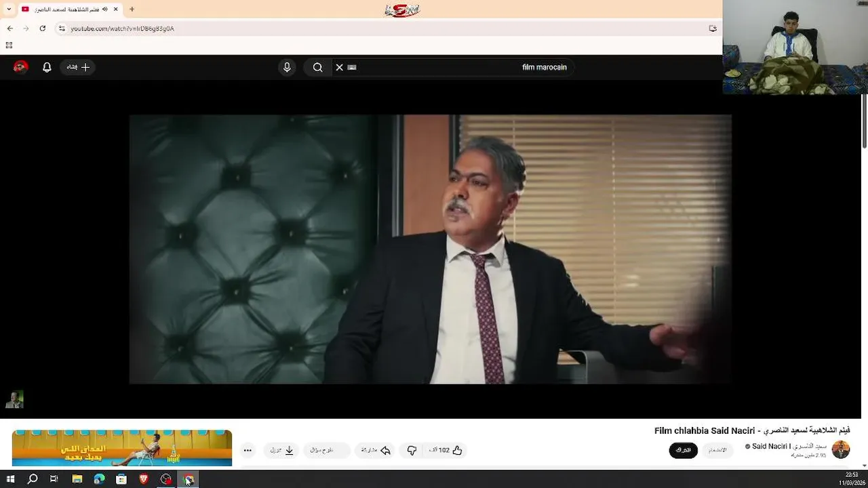Go back with browser back arrow
Viewport: 868px width, 488px height.
pyautogui.click(x=9, y=28)
